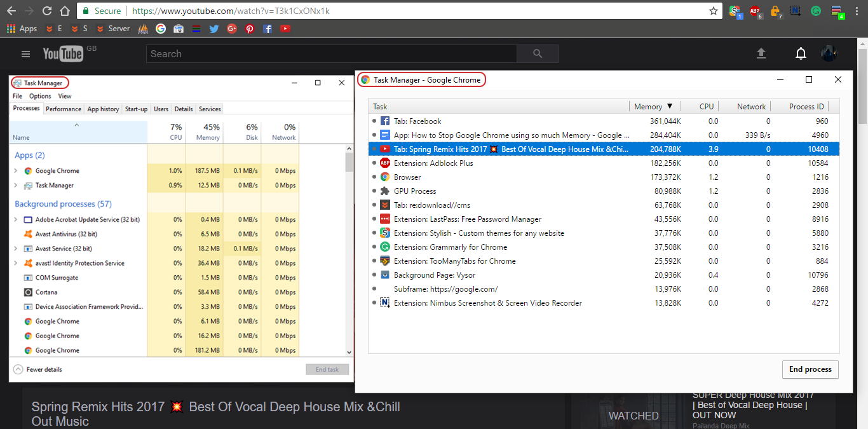Screen dimensions: 868x429
Task: Open the Grammarly toolbar extension icon
Action: pyautogui.click(x=815, y=11)
